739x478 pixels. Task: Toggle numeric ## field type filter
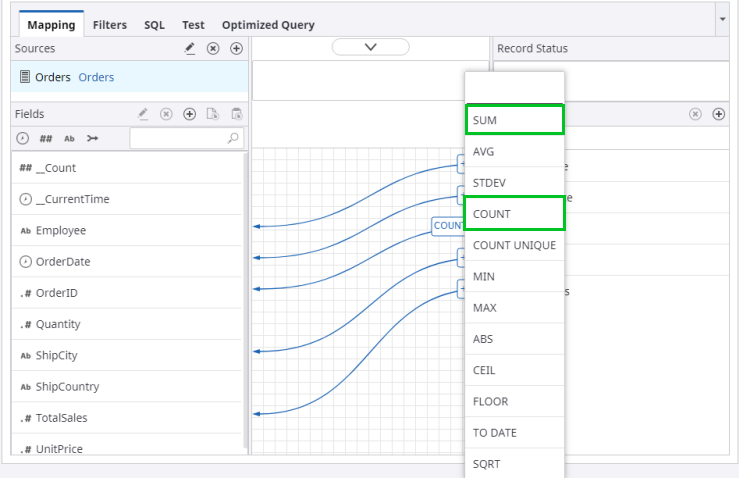(x=46, y=138)
